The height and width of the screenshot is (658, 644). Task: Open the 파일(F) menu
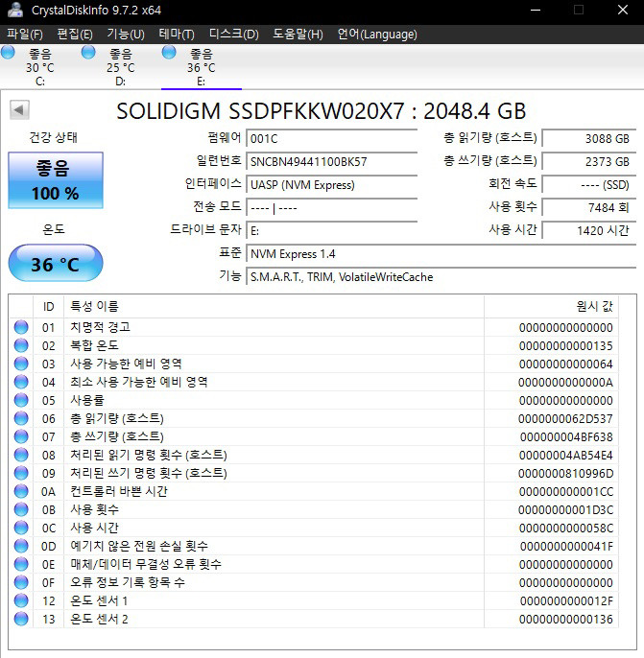coord(25,34)
